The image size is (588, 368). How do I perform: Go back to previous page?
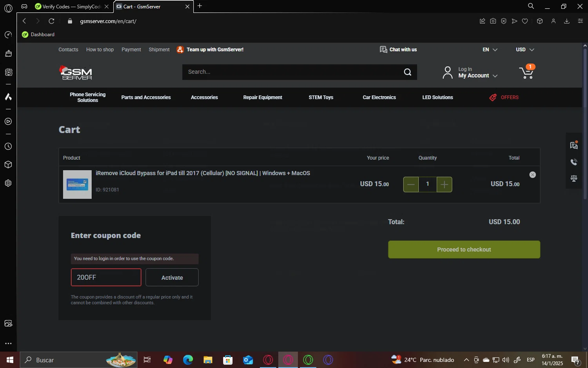coord(24,21)
